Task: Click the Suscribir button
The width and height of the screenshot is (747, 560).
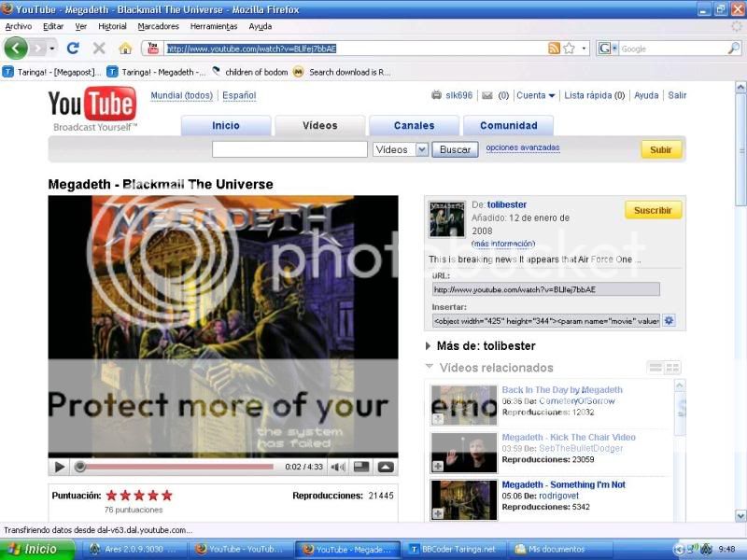Action: click(653, 210)
